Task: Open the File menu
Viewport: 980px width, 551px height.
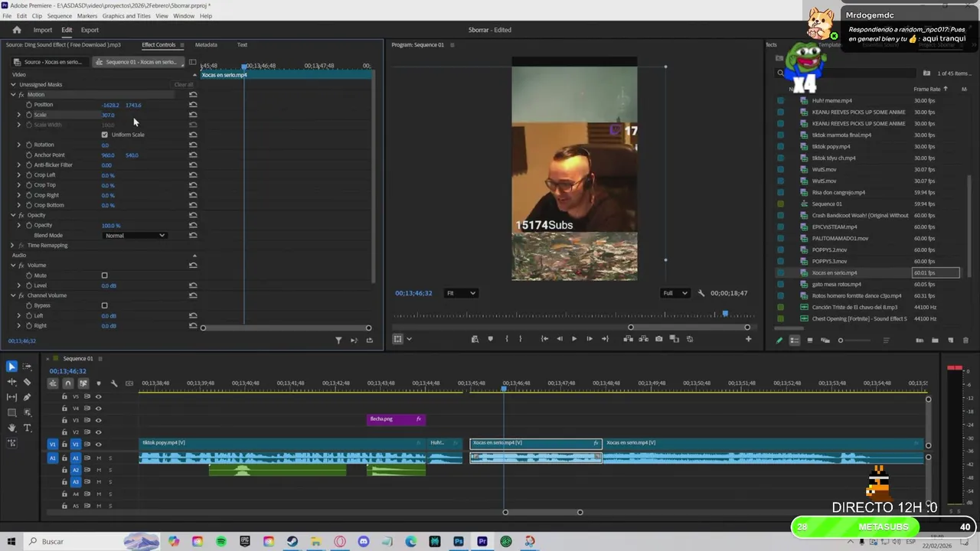Action: tap(7, 16)
